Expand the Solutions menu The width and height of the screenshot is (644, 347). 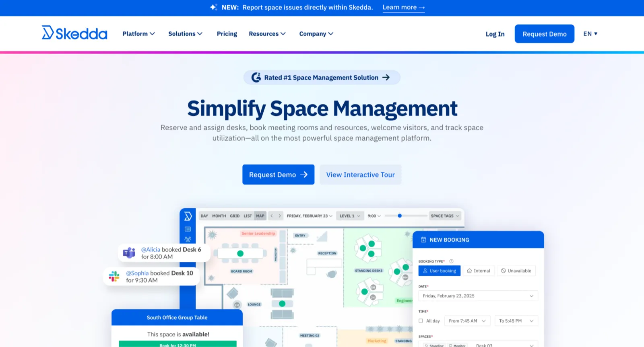[x=185, y=34]
